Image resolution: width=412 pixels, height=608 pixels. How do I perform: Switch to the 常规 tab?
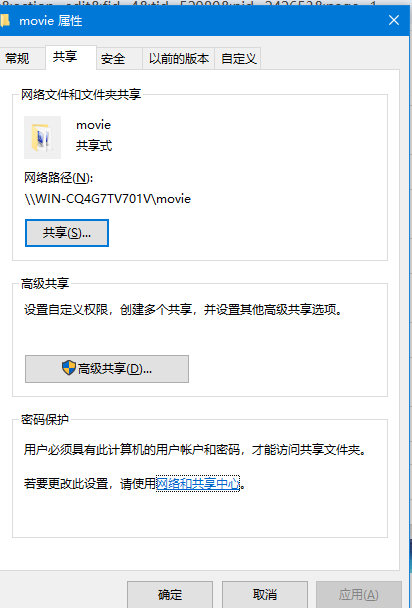(17, 59)
